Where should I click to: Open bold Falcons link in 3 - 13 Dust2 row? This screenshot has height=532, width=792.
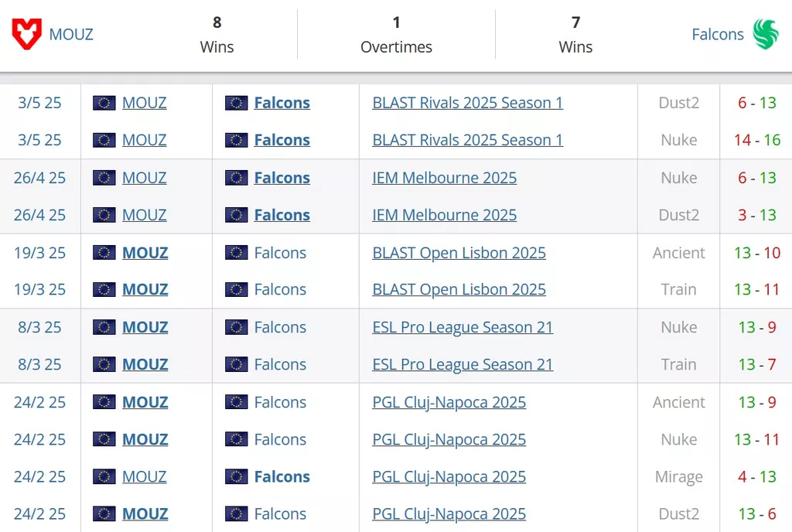pyautogui.click(x=282, y=215)
